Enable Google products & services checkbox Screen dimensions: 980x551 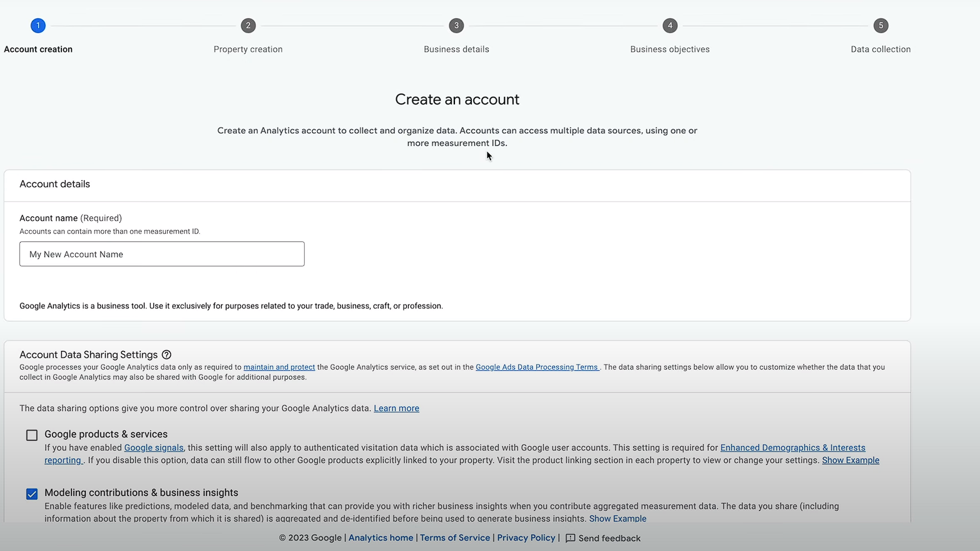pos(32,435)
